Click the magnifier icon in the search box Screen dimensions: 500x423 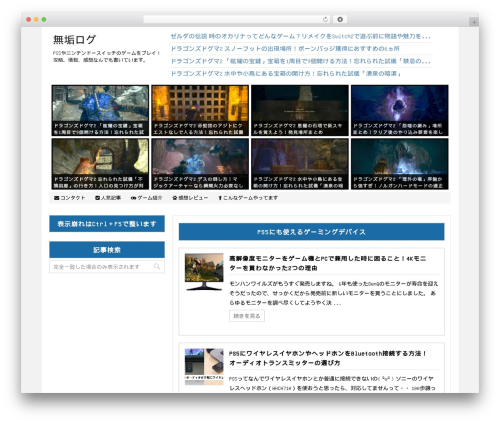click(x=157, y=266)
